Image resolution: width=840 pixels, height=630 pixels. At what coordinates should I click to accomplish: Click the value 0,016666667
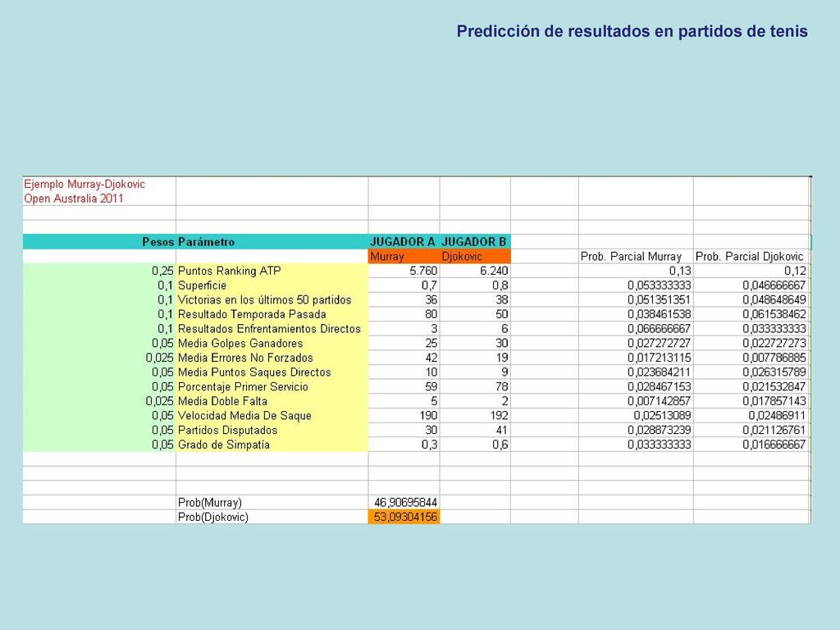tap(774, 444)
